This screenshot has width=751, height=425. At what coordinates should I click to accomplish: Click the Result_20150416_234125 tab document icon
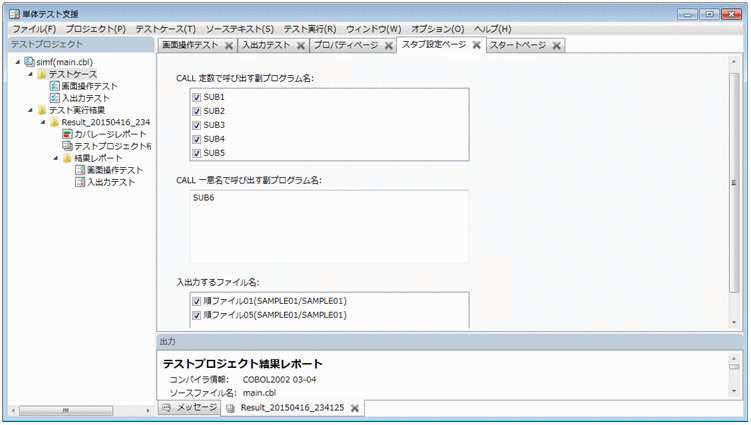click(230, 408)
